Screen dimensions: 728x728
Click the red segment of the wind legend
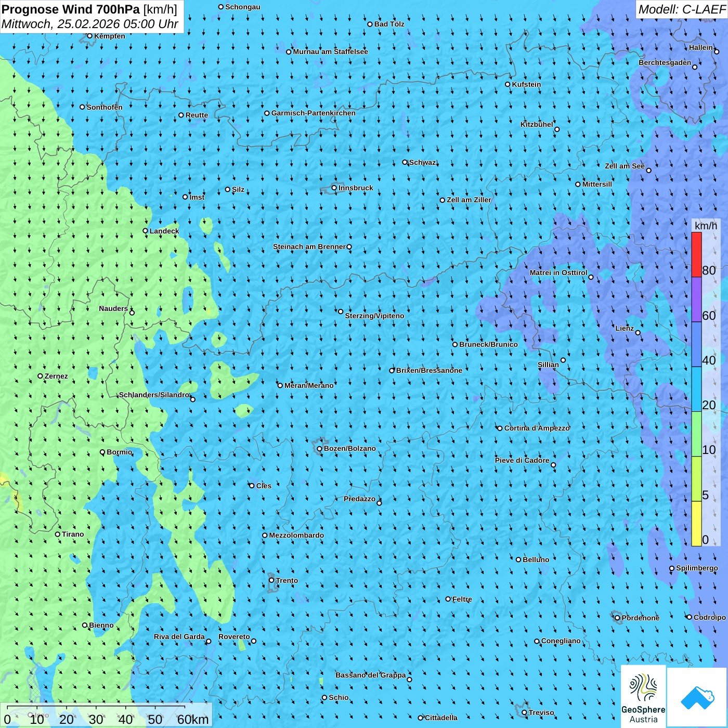click(696, 255)
